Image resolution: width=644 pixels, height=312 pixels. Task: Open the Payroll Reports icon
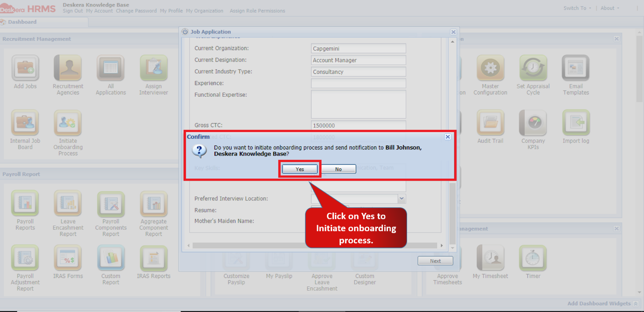25,204
